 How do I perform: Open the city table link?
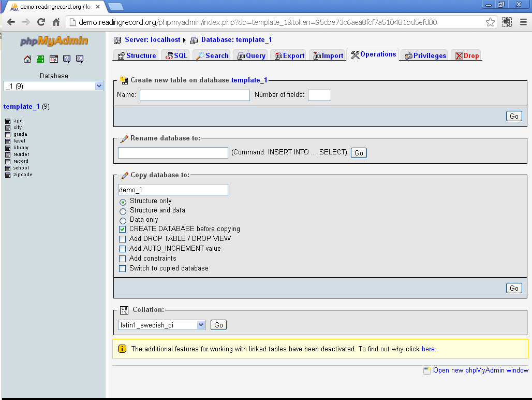click(x=18, y=127)
